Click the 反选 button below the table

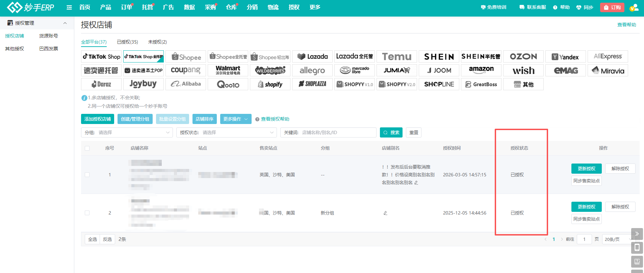coord(107,239)
